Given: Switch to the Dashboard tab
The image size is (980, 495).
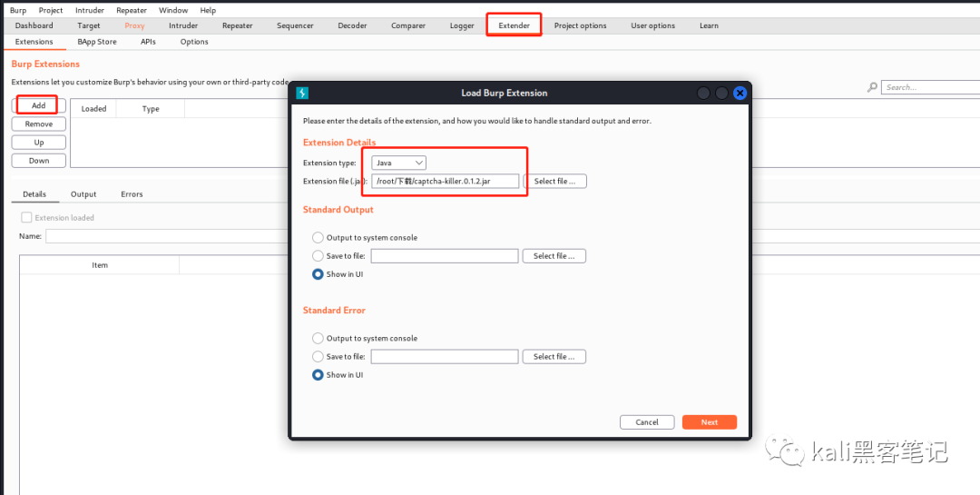Looking at the screenshot, I should coord(34,25).
